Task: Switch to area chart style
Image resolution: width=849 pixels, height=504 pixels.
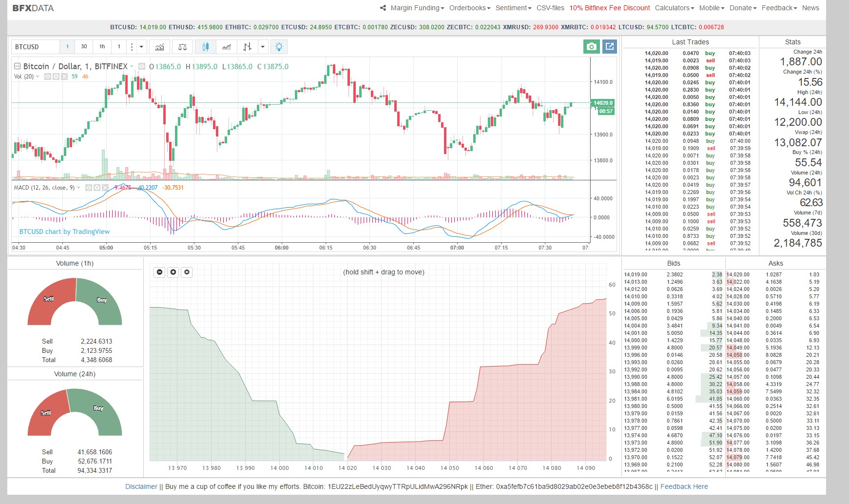Action: (226, 47)
